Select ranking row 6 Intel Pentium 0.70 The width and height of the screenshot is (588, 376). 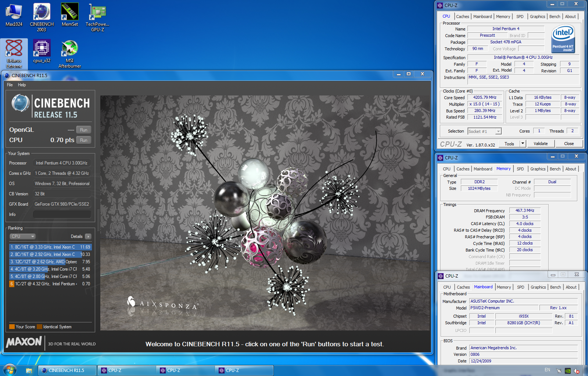50,284
